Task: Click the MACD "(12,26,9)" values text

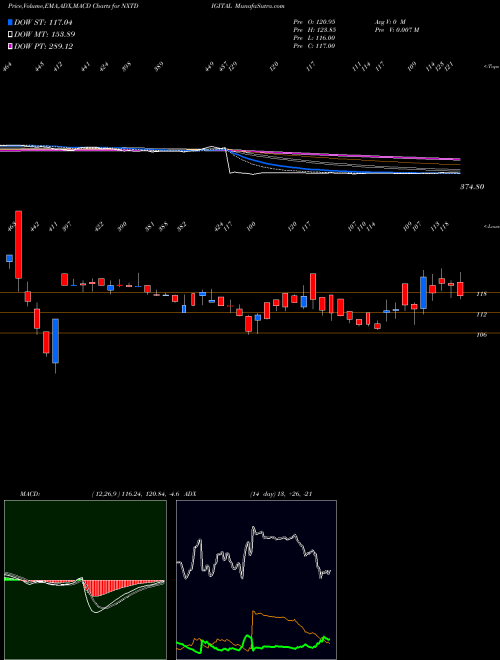Action: pyautogui.click(x=136, y=494)
